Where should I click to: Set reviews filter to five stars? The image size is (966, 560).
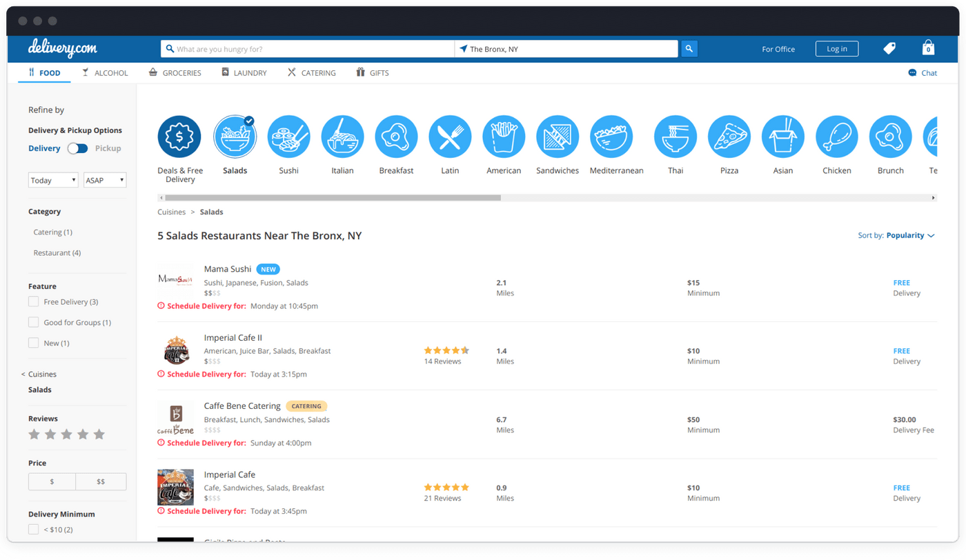[x=99, y=434]
